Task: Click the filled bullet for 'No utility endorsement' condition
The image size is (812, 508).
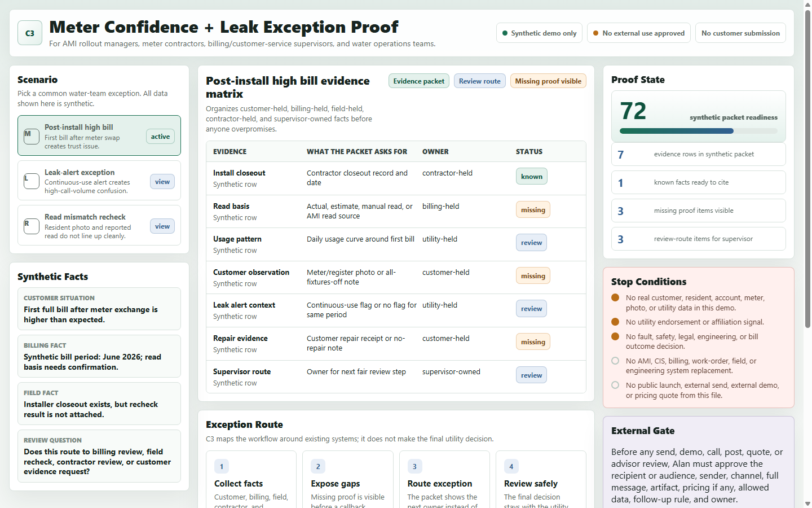Action: click(x=615, y=322)
